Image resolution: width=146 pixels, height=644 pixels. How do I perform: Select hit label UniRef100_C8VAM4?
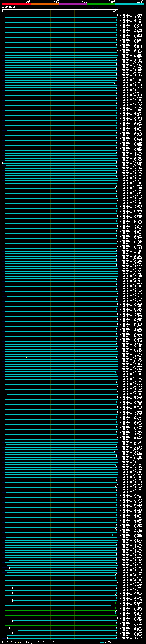click(x=131, y=98)
